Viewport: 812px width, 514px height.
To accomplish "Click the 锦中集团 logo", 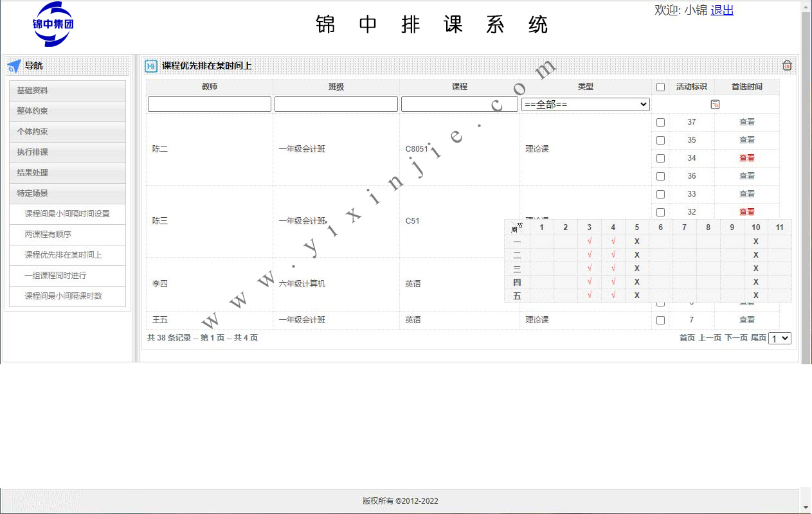I will [x=53, y=24].
